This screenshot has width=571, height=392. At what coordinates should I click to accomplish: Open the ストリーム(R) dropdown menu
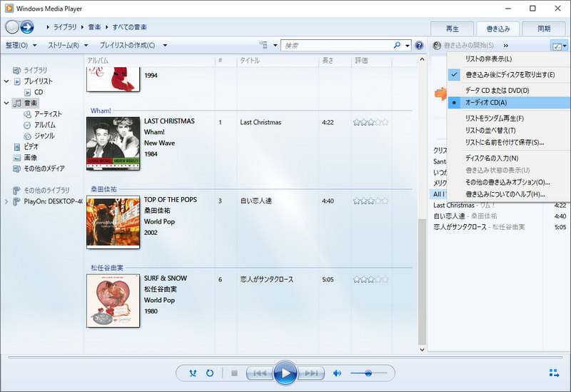[x=68, y=45]
